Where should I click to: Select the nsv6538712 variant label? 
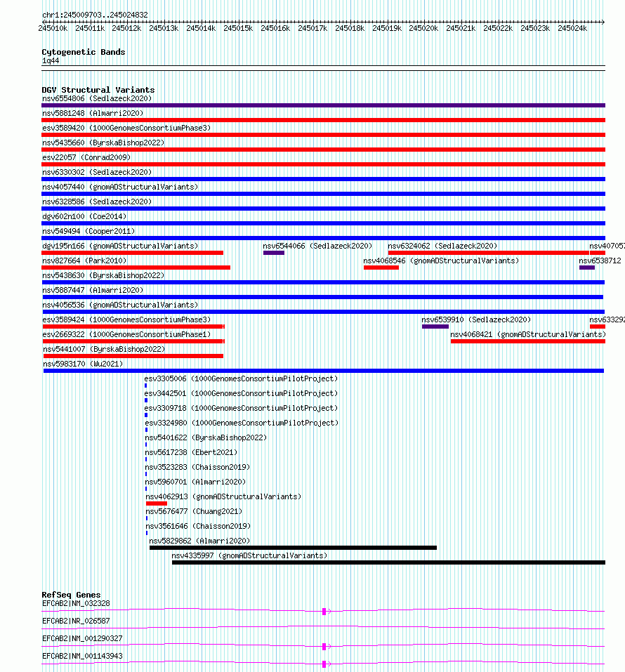click(600, 261)
